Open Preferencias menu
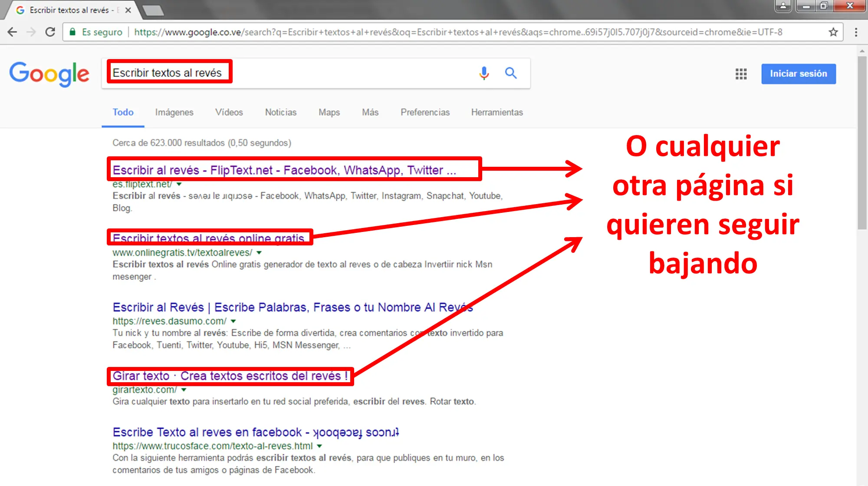Image resolution: width=868 pixels, height=486 pixels. click(x=425, y=112)
